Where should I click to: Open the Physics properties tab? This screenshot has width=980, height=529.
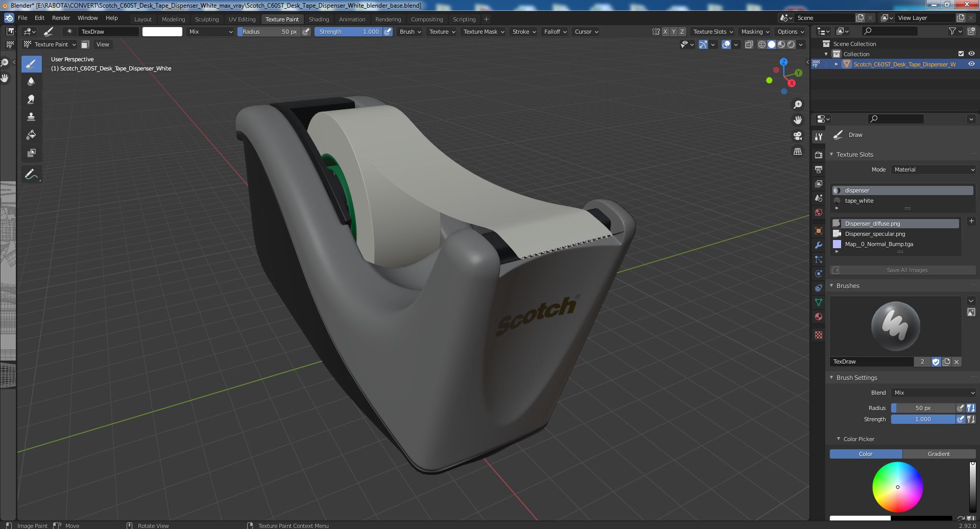click(819, 273)
